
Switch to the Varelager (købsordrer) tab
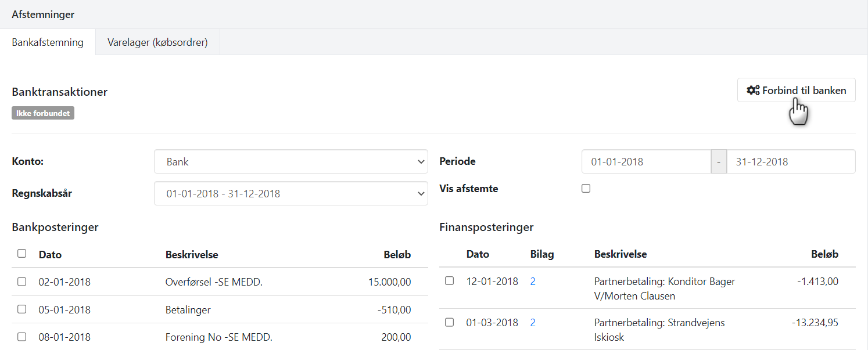click(x=157, y=42)
